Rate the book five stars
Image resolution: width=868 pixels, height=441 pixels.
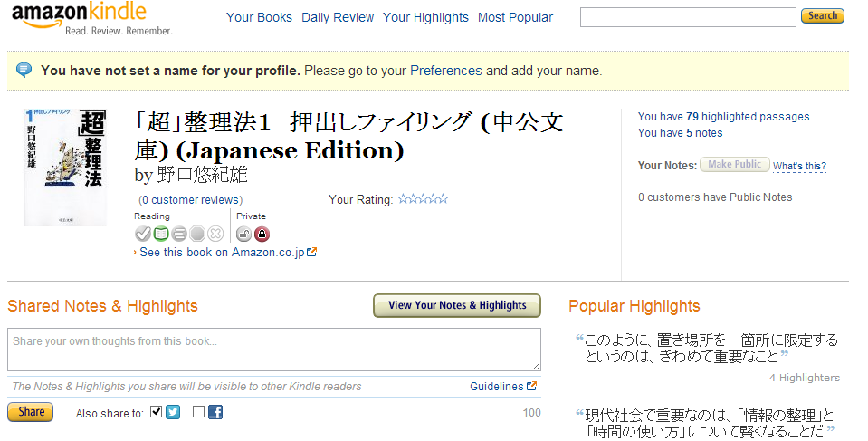point(444,198)
